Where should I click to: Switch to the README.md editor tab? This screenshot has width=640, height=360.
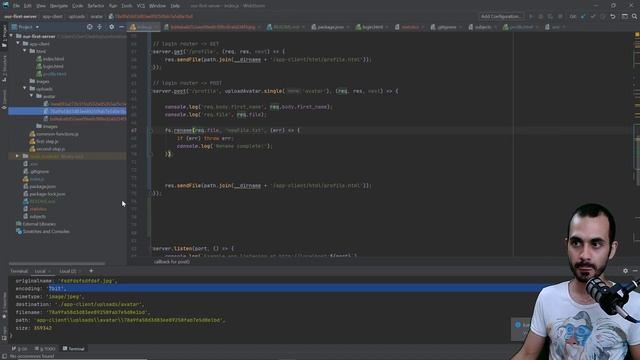pos(286,27)
